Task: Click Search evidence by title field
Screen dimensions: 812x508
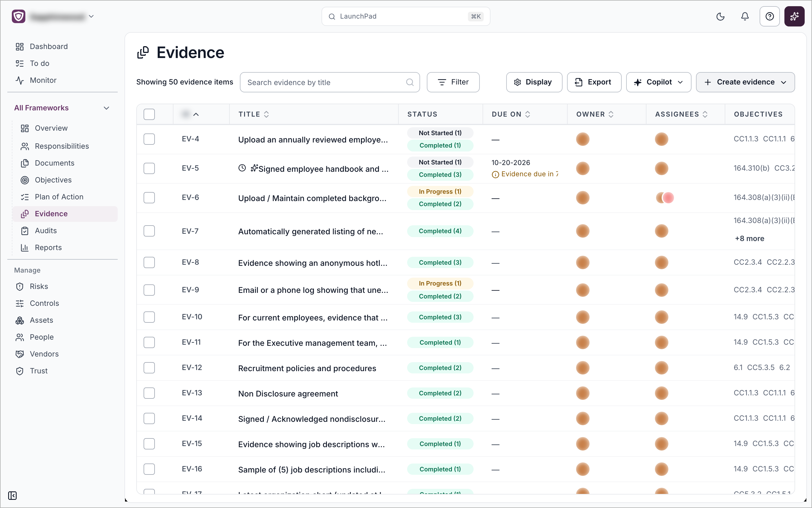Action: (330, 82)
